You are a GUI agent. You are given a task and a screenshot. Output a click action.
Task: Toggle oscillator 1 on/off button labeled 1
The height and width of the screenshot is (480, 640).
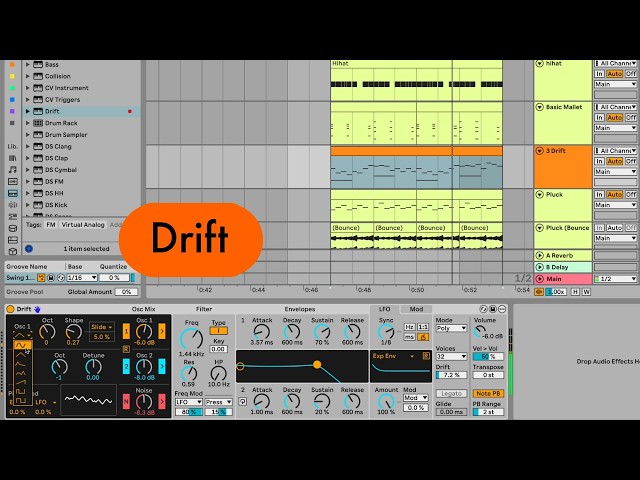[x=126, y=331]
